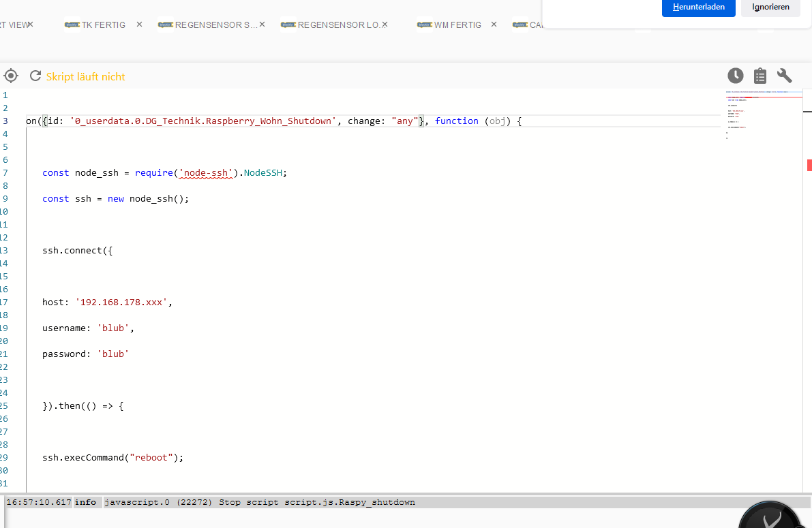Click the "any" change value
This screenshot has width=812, height=528.
(x=405, y=121)
